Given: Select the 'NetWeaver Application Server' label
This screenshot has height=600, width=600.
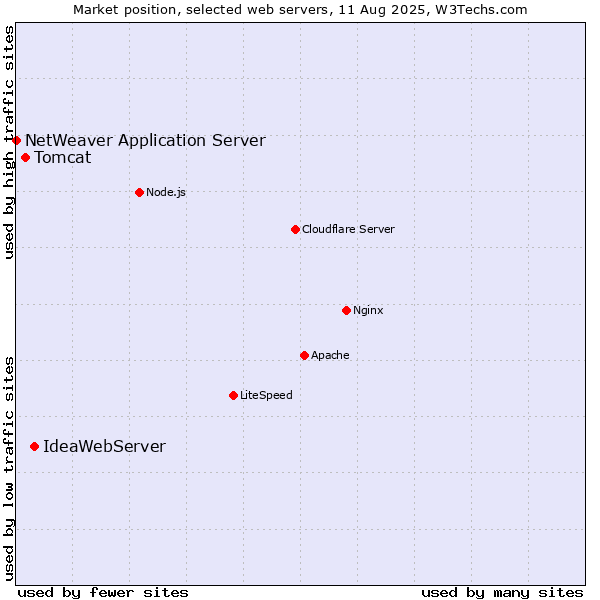Looking at the screenshot, I should click(145, 141).
